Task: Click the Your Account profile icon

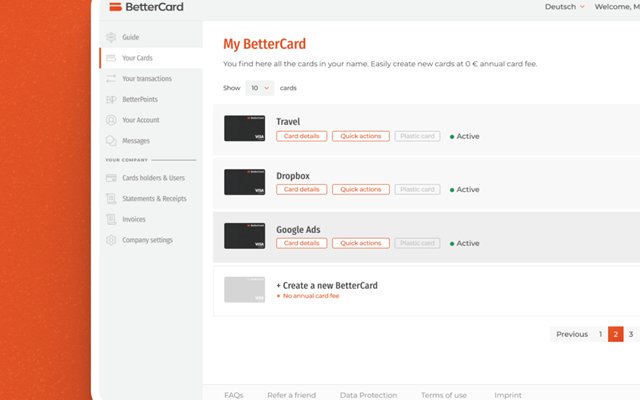Action: tap(111, 120)
